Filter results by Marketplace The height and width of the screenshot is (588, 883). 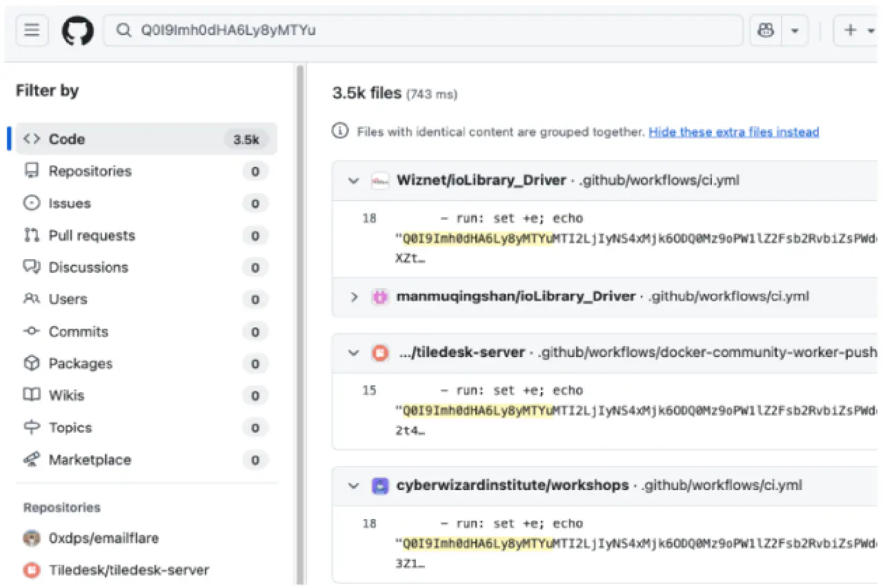146,460
